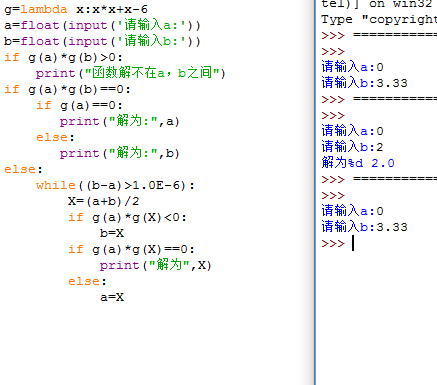Screen dimensions: 437x385
Task: Click the line 'if g(a)==0:'
Action: 79,105
